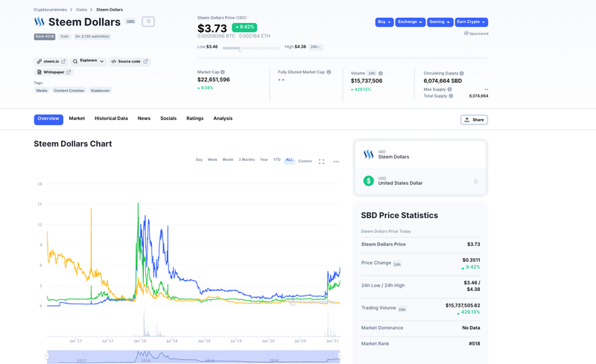
Task: Change Trading Volume 24h period selector
Action: (402, 309)
